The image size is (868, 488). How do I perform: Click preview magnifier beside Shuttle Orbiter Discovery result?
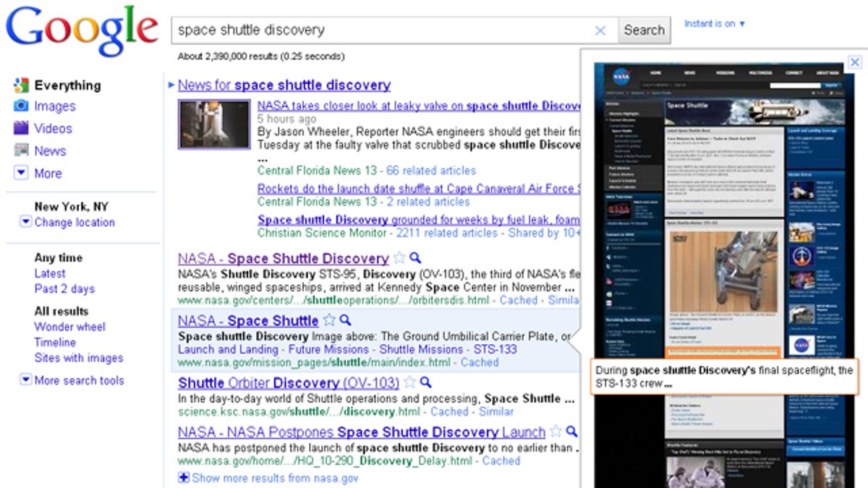point(426,382)
